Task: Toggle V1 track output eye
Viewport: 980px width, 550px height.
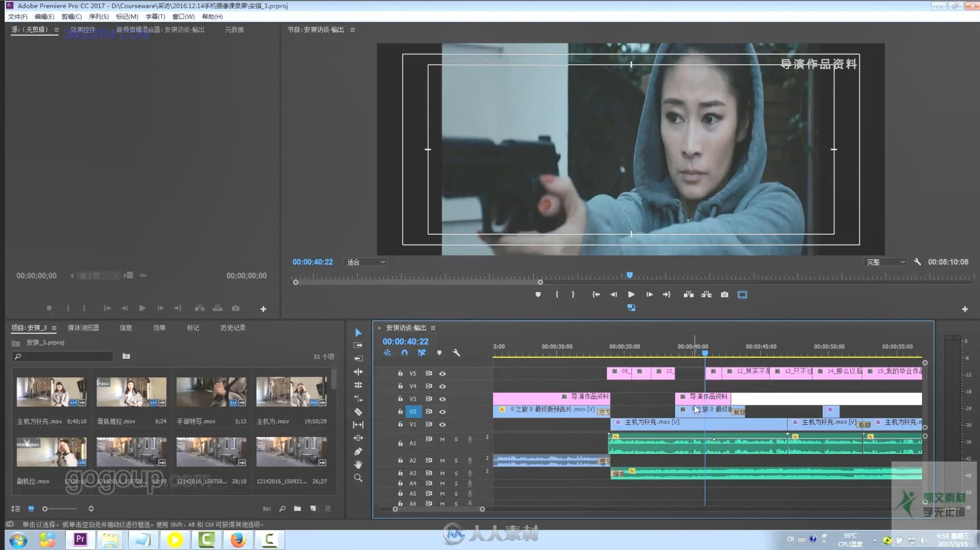Action: point(442,424)
